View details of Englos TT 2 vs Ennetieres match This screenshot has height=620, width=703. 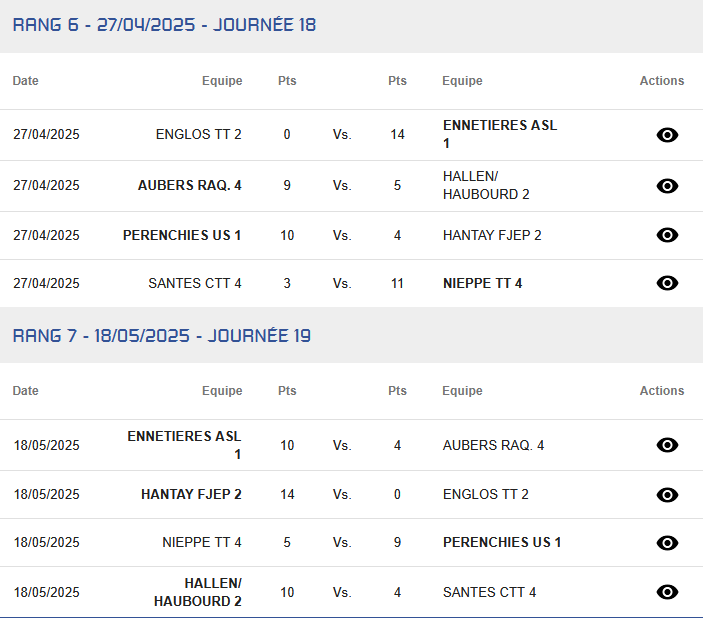tap(667, 134)
